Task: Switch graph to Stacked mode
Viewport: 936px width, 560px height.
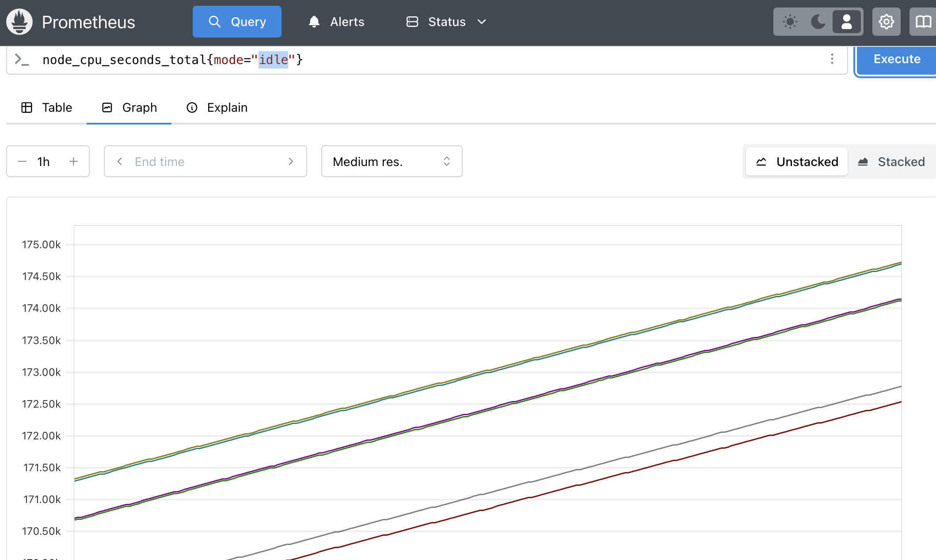Action: click(891, 162)
